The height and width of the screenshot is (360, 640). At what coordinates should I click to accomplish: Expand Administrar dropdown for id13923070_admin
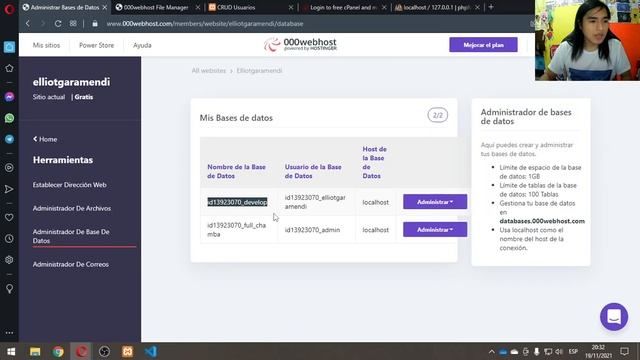(x=435, y=229)
